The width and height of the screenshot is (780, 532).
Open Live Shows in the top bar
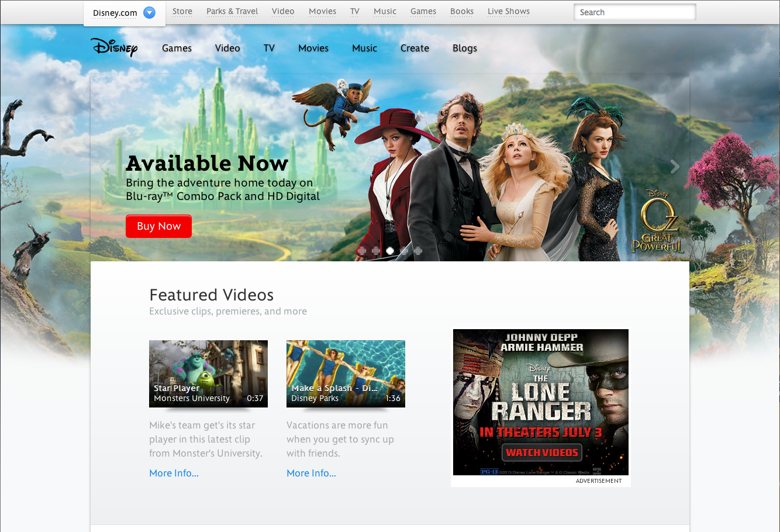509,11
